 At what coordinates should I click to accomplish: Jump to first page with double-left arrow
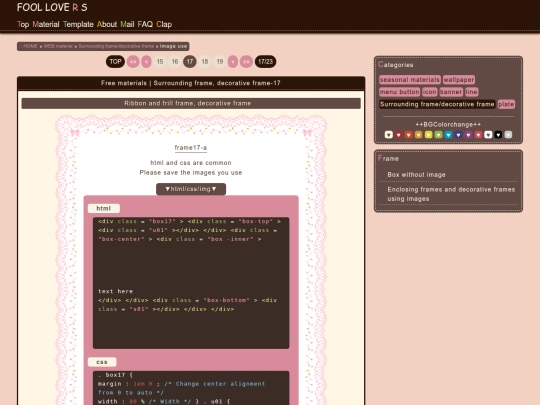[x=133, y=62]
